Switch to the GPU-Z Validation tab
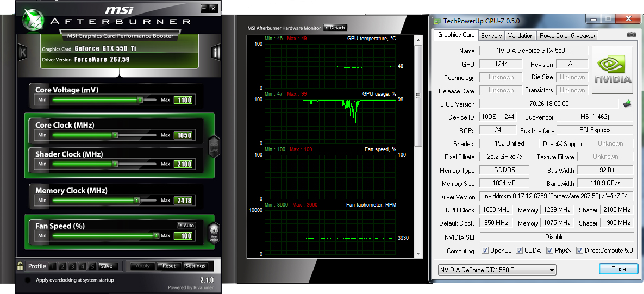Image resolution: width=644 pixels, height=294 pixels. [521, 36]
